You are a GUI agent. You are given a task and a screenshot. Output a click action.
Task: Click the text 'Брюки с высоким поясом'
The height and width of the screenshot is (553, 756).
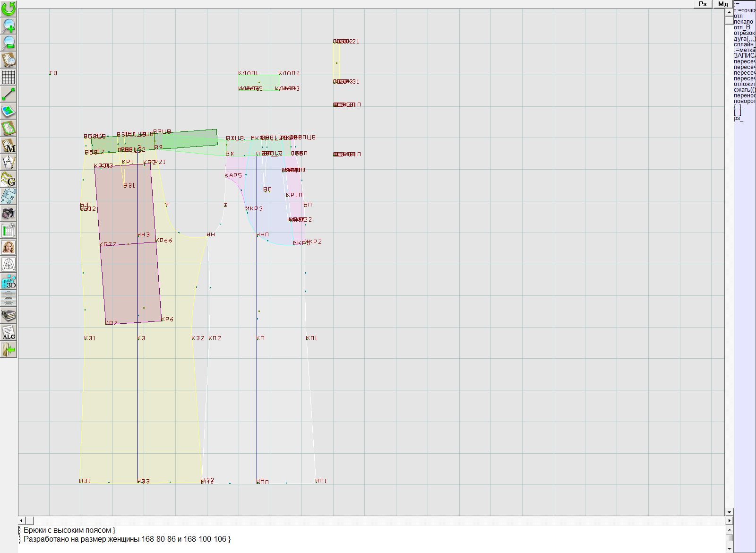pos(68,530)
